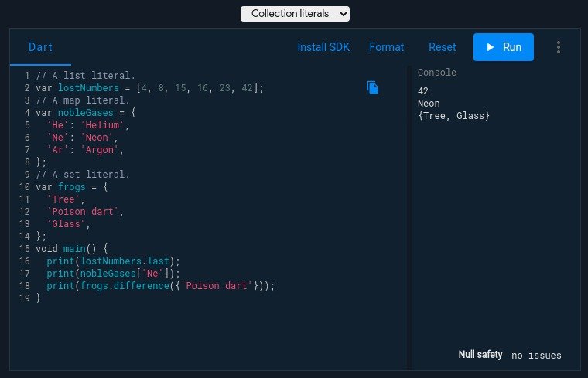This screenshot has height=378, width=588.
Task: Reset the code sample
Action: point(442,47)
